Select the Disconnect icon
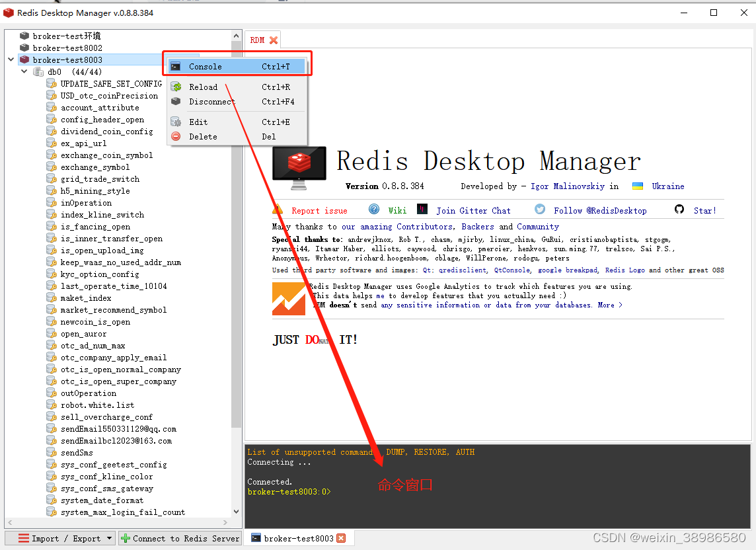756x550 pixels. coord(176,101)
